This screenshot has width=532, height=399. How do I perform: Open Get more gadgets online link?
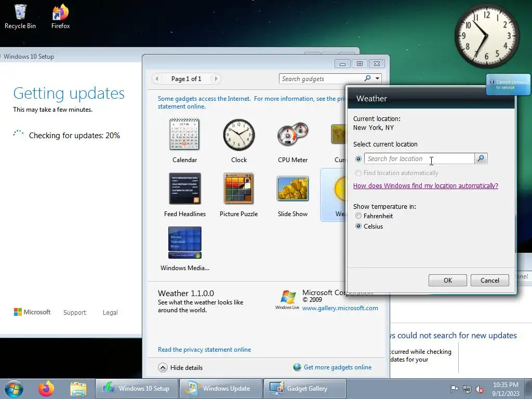pyautogui.click(x=338, y=367)
